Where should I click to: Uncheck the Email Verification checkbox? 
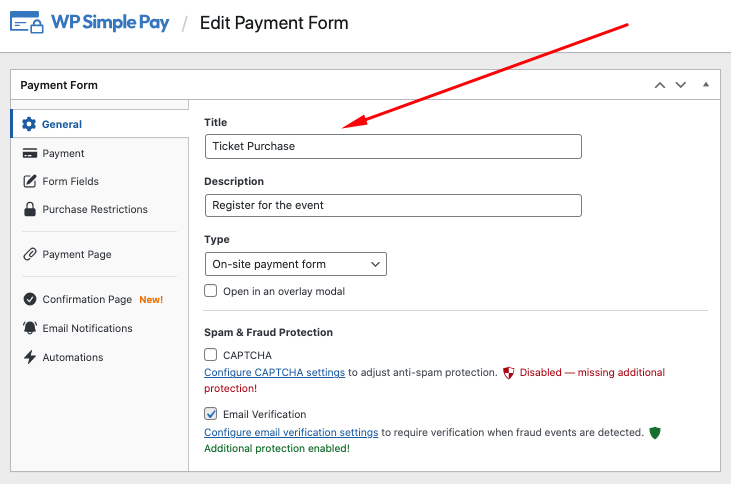(211, 414)
